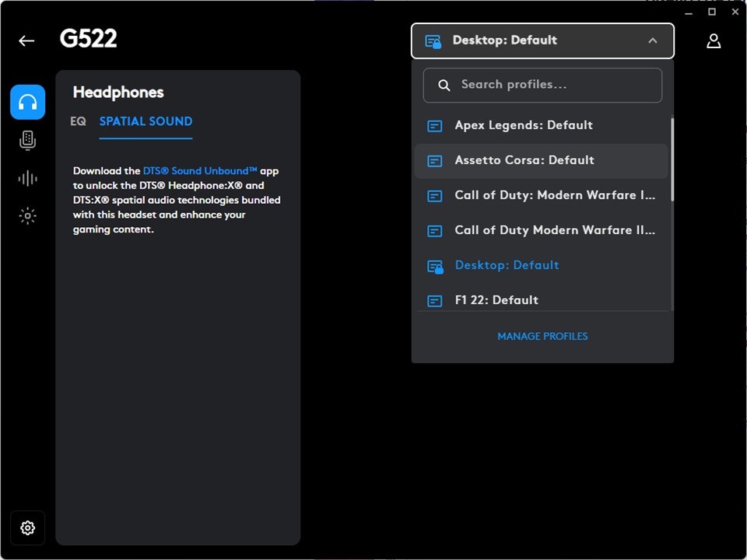Choose the Assetto Corsa: Default profile
The height and width of the screenshot is (560, 747).
[x=524, y=160]
